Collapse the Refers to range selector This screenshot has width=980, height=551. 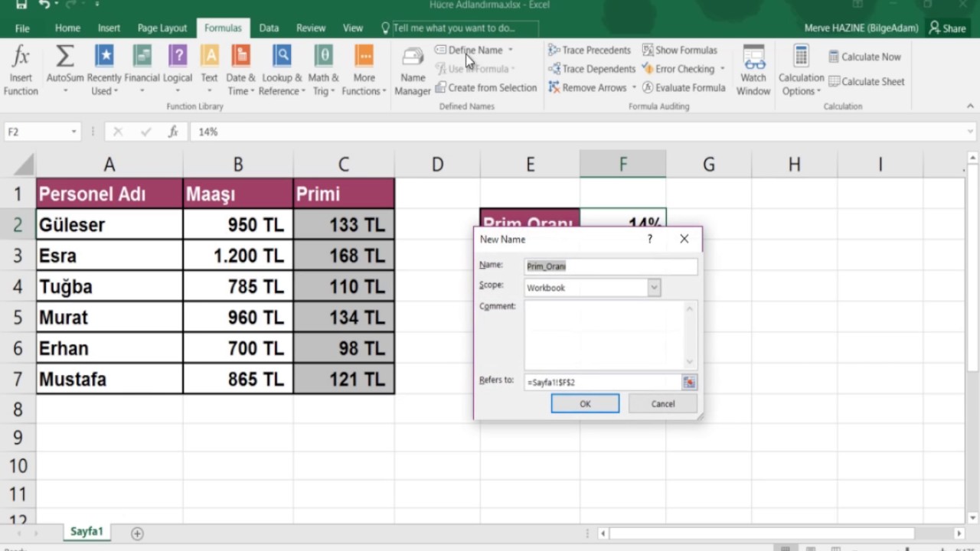[689, 382]
